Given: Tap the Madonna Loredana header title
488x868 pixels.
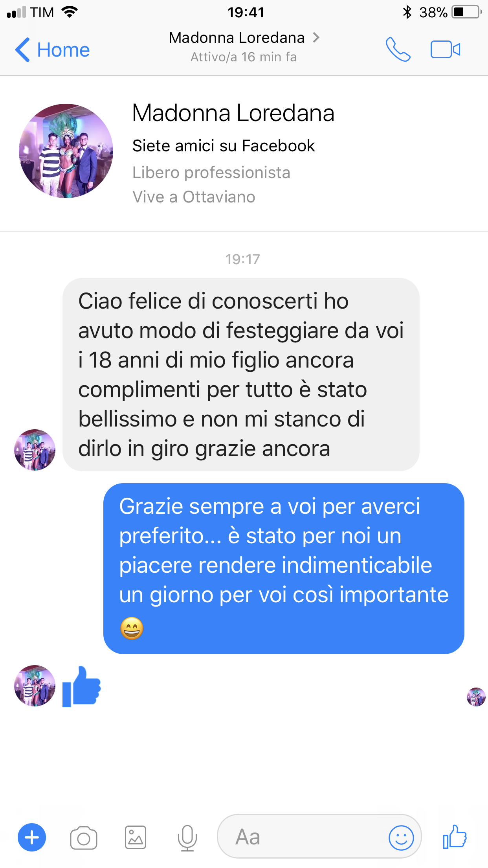Looking at the screenshot, I should [237, 38].
